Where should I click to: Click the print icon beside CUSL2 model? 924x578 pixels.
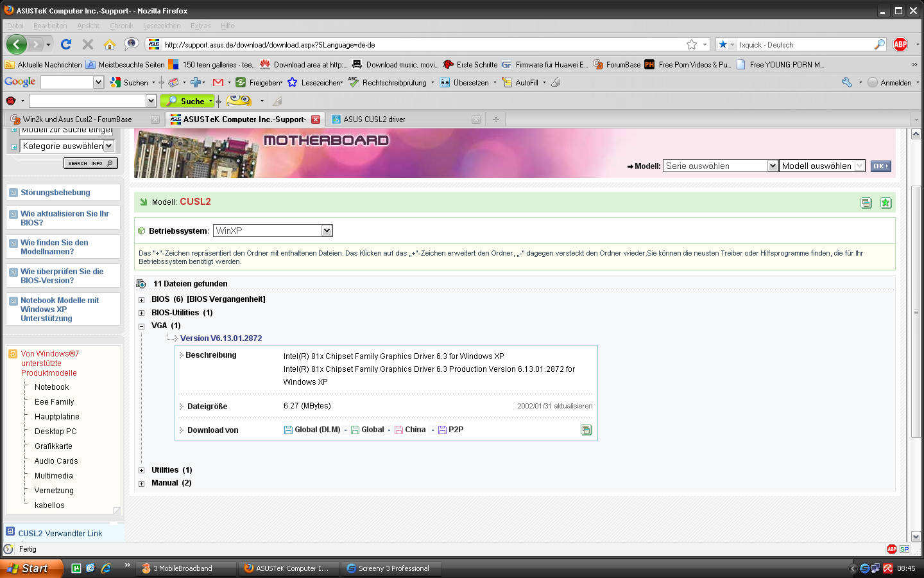(866, 203)
